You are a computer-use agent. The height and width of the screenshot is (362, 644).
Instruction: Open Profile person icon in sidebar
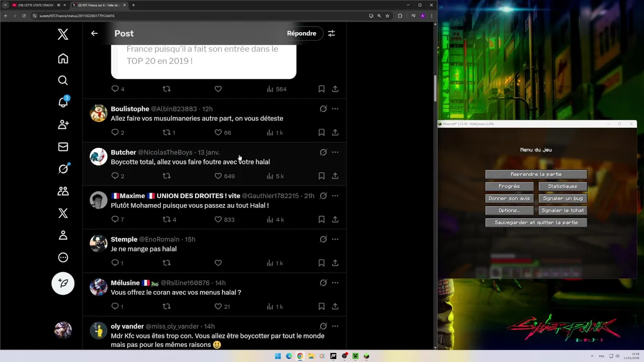click(x=63, y=235)
